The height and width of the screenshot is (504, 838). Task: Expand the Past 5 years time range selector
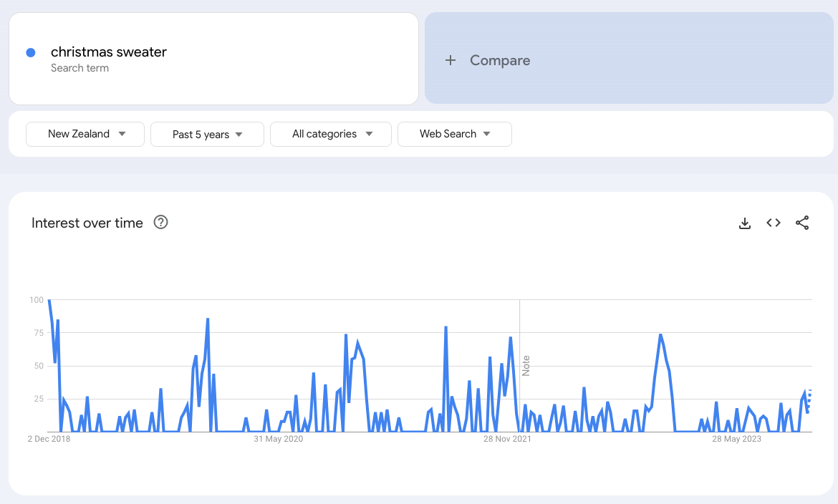click(206, 134)
